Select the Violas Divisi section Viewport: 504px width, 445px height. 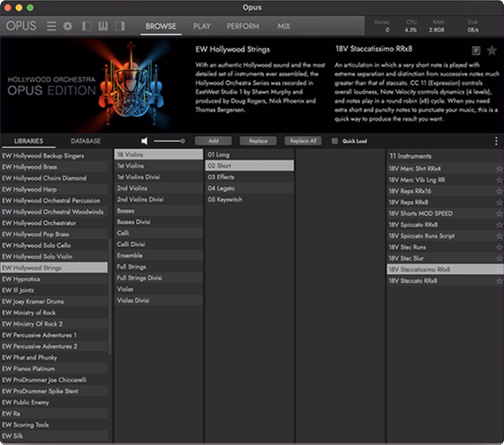(159, 300)
